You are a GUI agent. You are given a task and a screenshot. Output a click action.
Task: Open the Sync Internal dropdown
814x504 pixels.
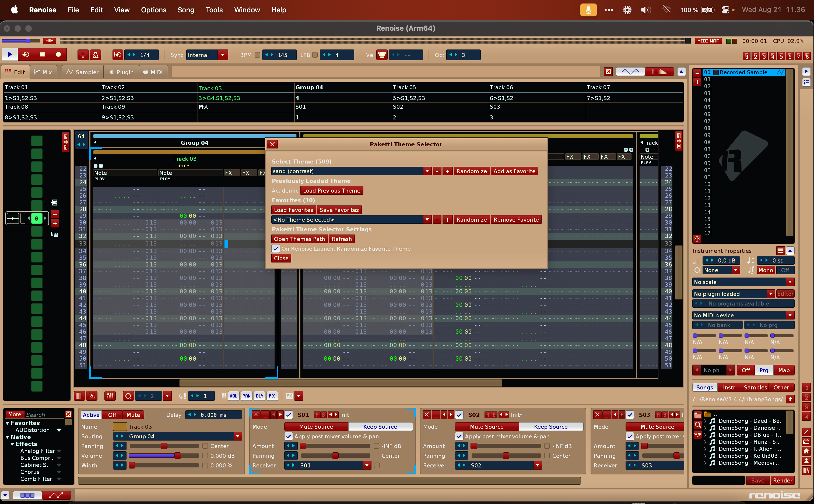click(x=223, y=55)
